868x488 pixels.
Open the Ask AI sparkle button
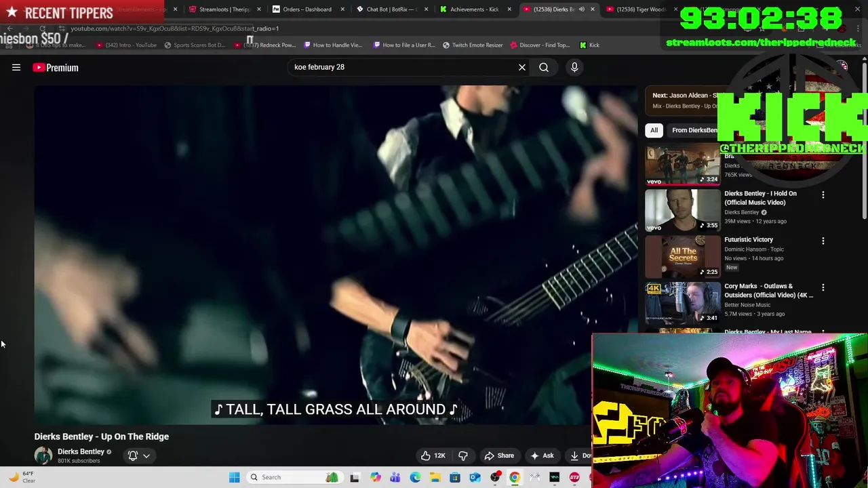(542, 455)
